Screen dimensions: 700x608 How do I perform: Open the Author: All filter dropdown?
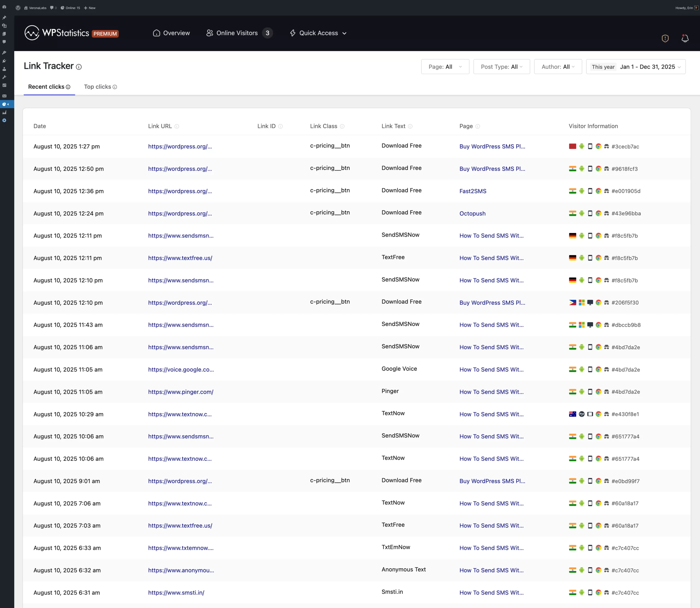(558, 67)
